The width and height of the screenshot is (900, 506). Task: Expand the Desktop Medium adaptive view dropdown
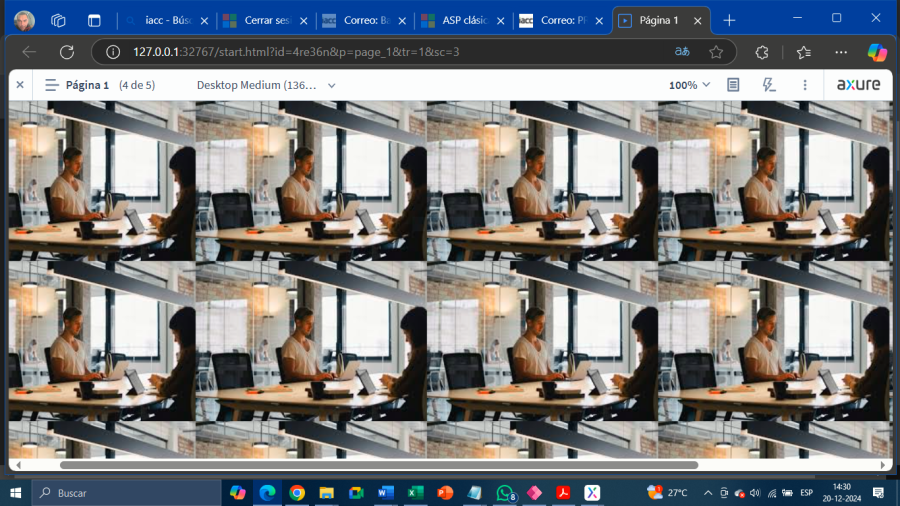[266, 85]
